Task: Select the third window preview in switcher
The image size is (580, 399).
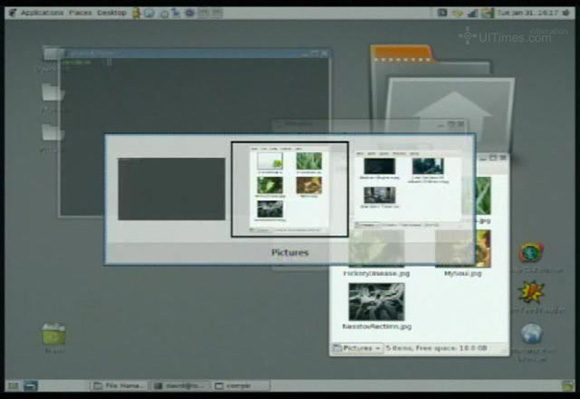Action: point(408,189)
